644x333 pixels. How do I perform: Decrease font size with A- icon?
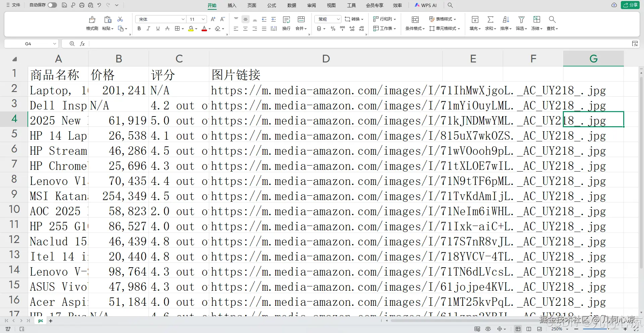222,19
